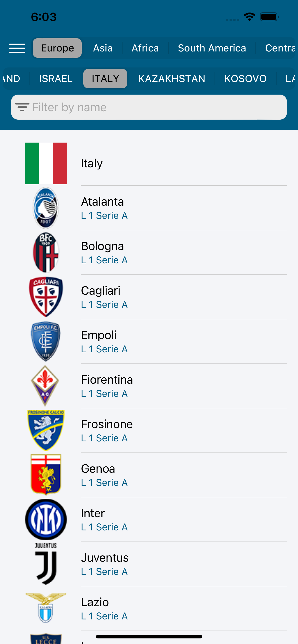298x644 pixels.
Task: Open the Frosinone team entry
Action: (x=149, y=430)
